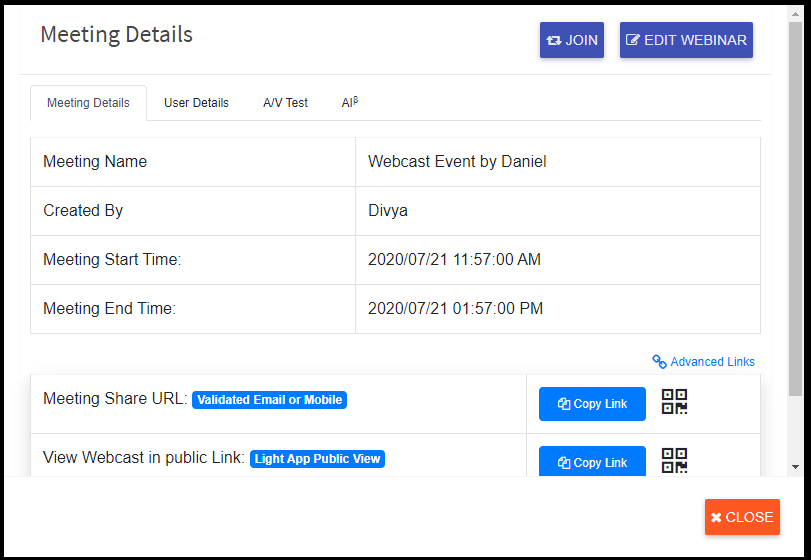This screenshot has height=560, width=811.
Task: Switch to the User Details tab
Action: tap(196, 103)
